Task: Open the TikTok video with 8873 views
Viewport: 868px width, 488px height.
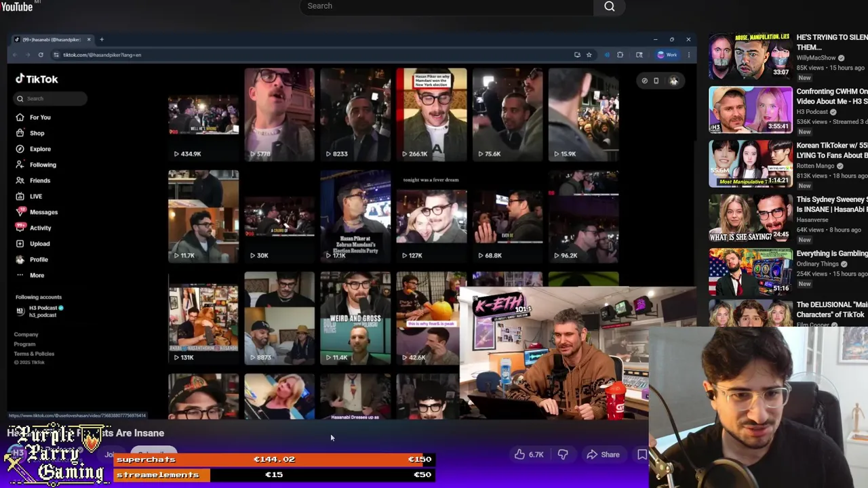Action: 279,318
